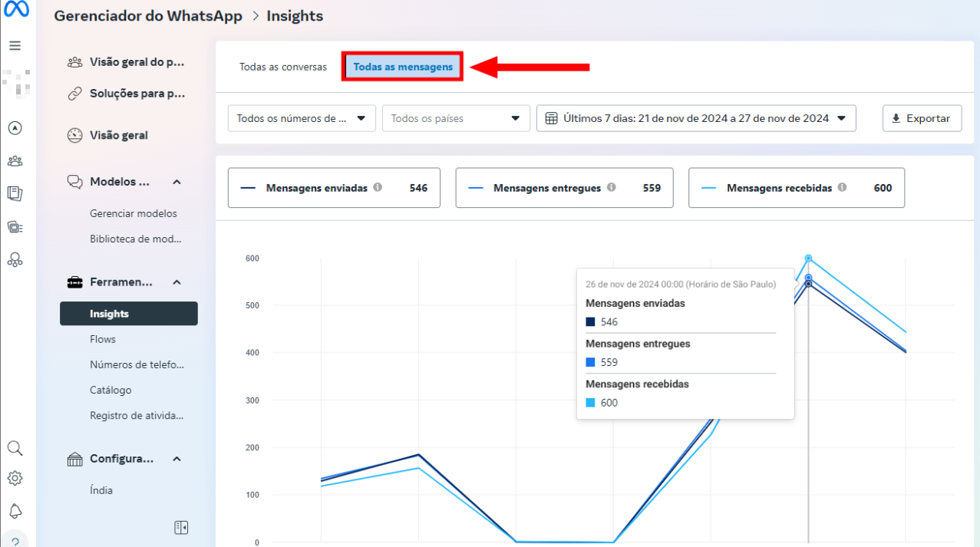Click the search magnifier icon in sidebar
980x547 pixels.
(x=15, y=448)
